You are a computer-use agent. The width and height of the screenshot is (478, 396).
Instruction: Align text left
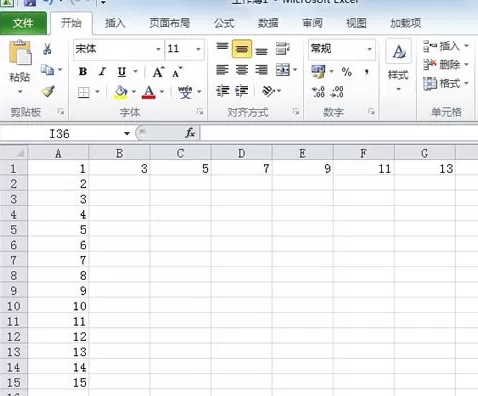[222, 70]
